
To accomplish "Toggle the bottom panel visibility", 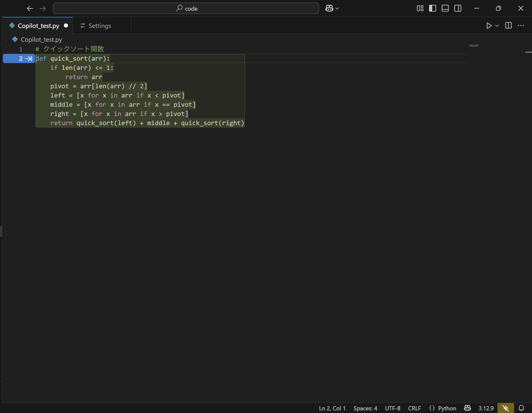I will (445, 8).
